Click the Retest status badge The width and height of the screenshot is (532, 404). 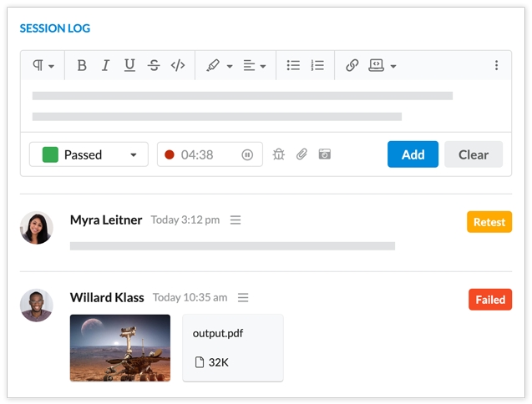[489, 222]
